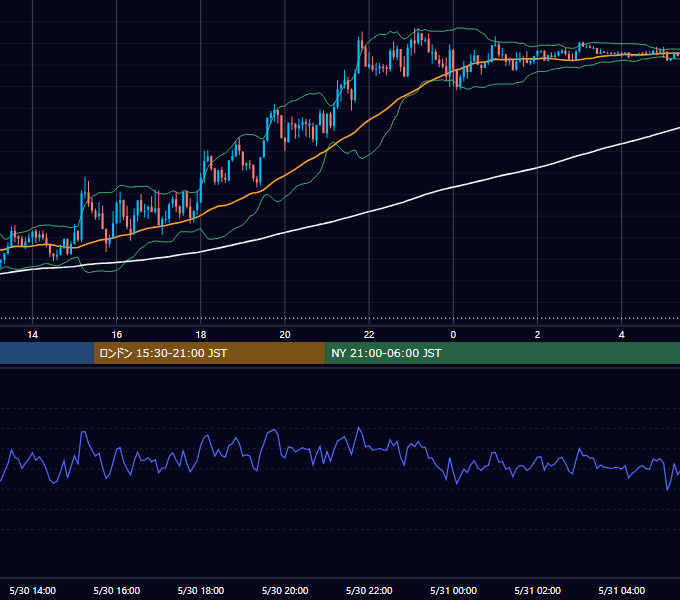Click the 5/30 16:00 date label

coord(117,590)
